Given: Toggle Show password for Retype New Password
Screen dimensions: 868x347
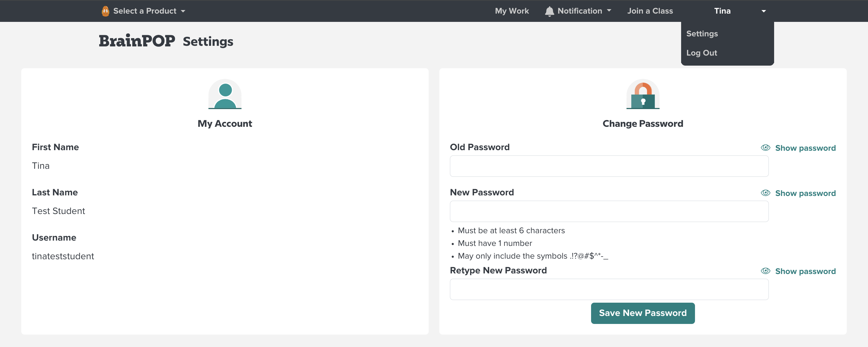Looking at the screenshot, I should click(798, 271).
